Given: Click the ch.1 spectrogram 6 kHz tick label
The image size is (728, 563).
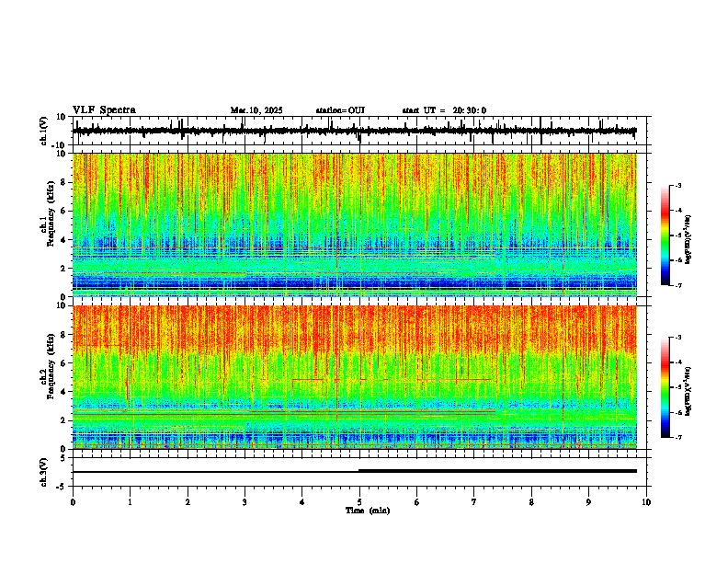Looking at the screenshot, I should click(x=63, y=212).
